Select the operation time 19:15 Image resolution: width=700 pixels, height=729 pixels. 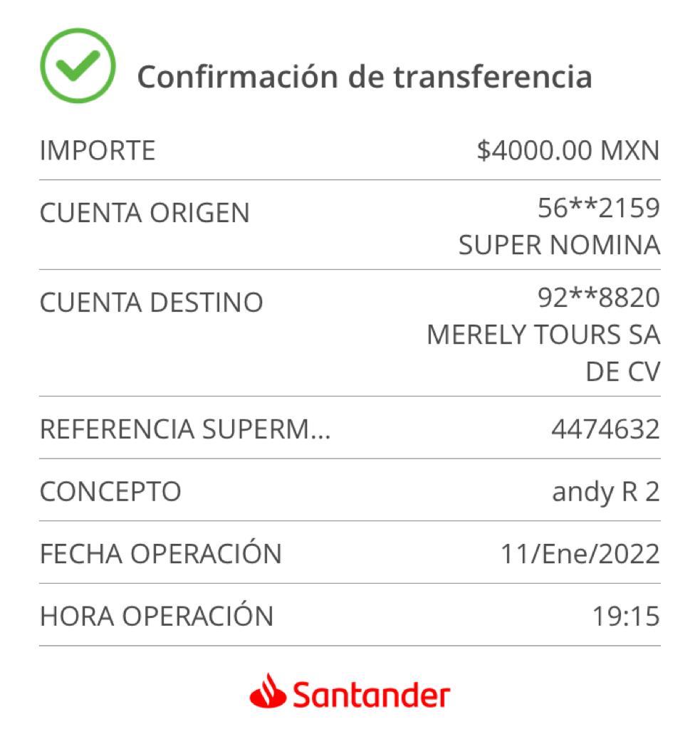[x=626, y=616]
